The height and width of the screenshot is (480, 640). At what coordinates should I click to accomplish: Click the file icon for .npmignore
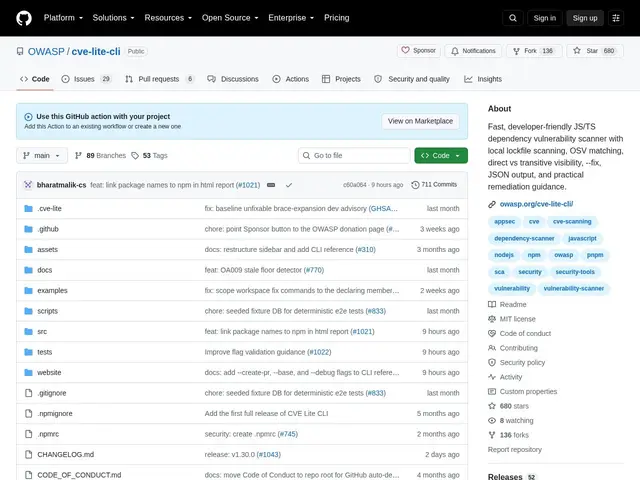click(28, 413)
